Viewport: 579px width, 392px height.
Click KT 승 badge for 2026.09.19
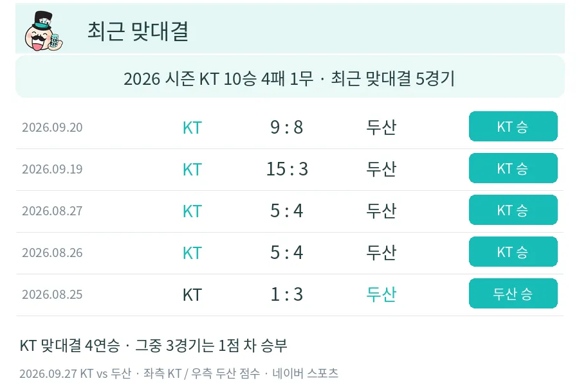point(513,168)
